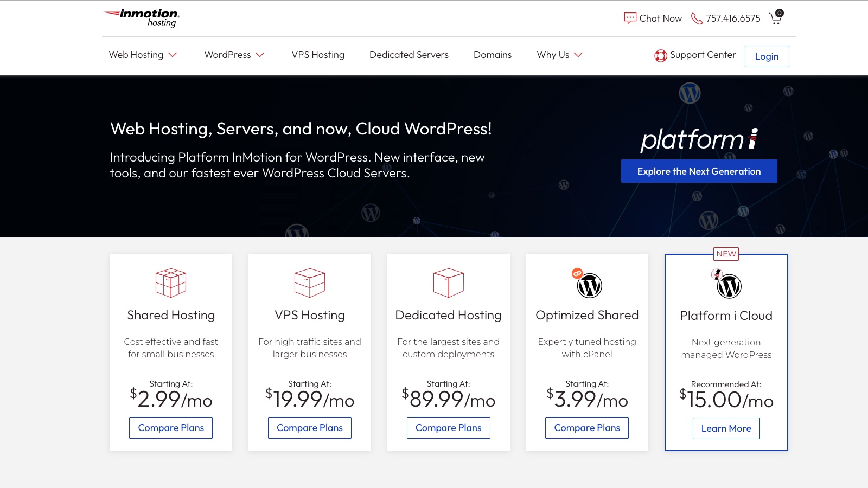Viewport: 868px width, 488px height.
Task: Click the $19.99/mo price
Action: tap(310, 399)
